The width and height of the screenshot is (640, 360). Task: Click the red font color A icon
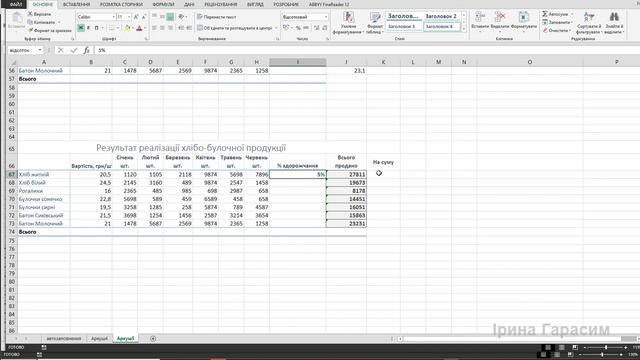click(x=139, y=28)
